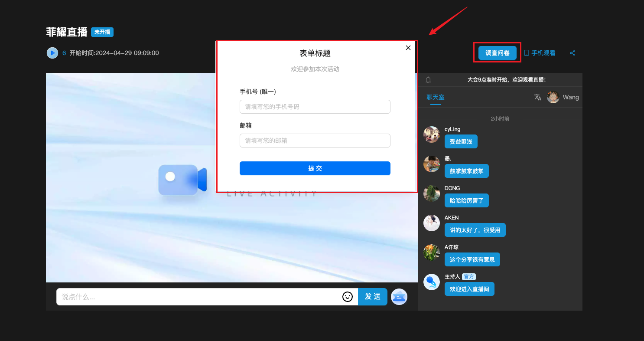This screenshot has width=644, height=341.
Task: Click the share icon at top right
Action: [x=572, y=53]
